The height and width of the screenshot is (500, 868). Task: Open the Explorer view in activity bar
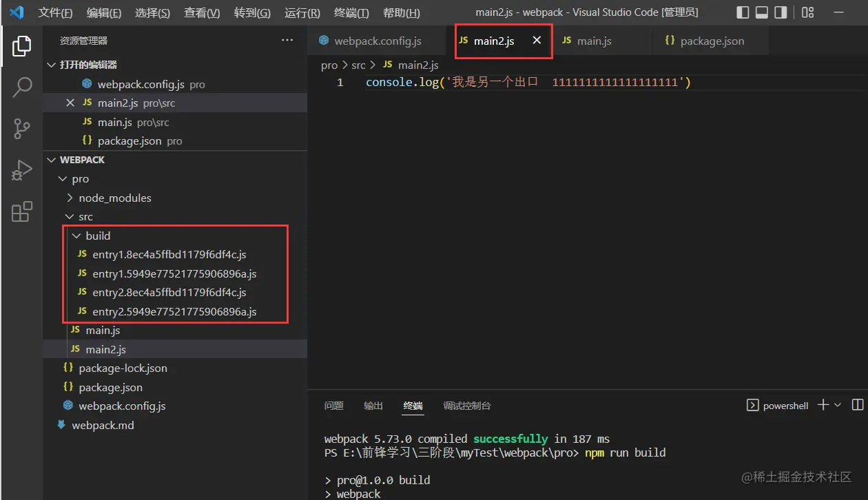21,46
